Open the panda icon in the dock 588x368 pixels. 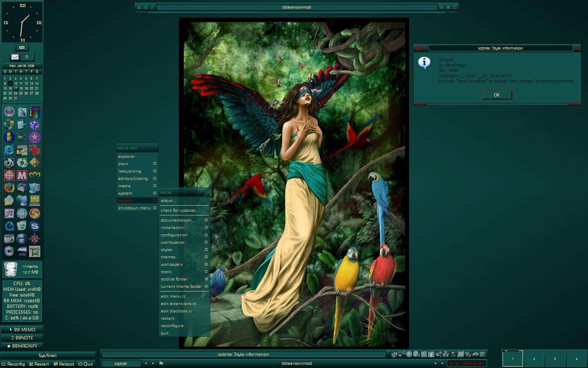click(9, 163)
